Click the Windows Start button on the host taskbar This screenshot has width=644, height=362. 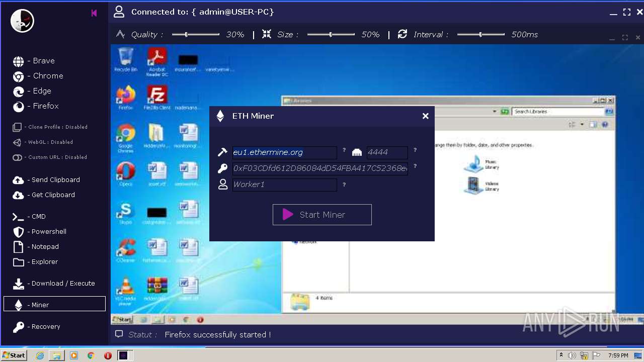coord(14,355)
